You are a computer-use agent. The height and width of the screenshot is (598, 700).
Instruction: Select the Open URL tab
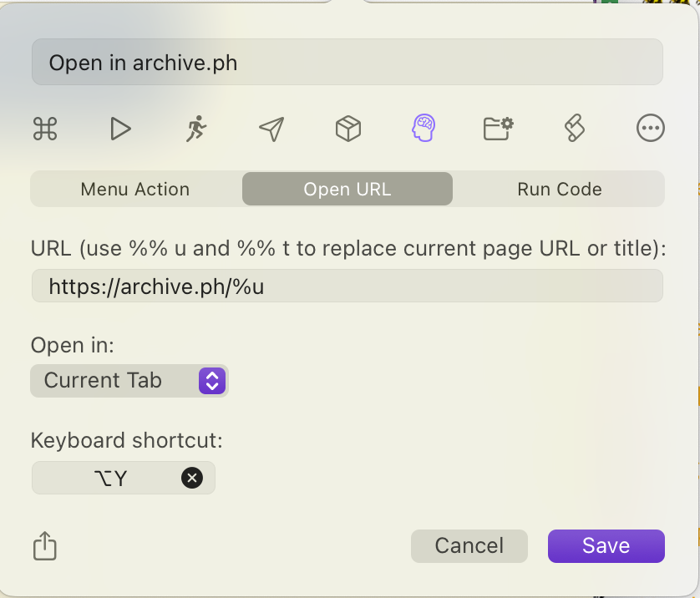pos(347,189)
